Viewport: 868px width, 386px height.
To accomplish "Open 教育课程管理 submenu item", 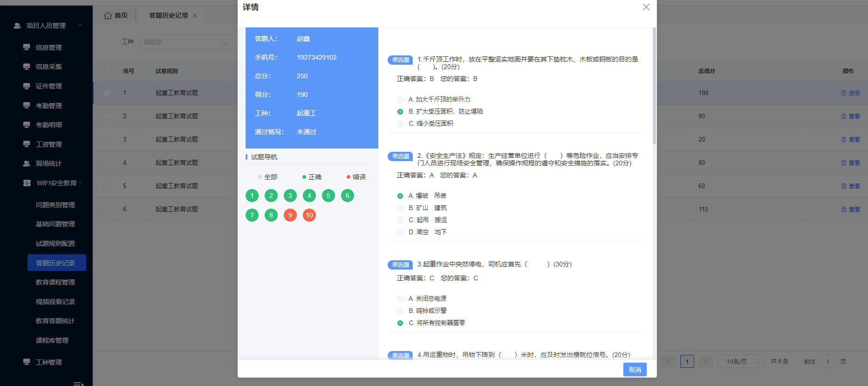I will (x=55, y=282).
